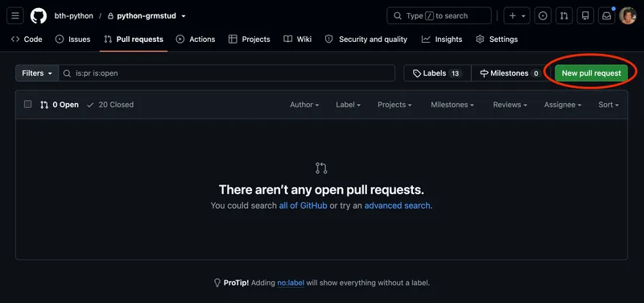Follow the 'all of GitHub' link

pyautogui.click(x=303, y=205)
